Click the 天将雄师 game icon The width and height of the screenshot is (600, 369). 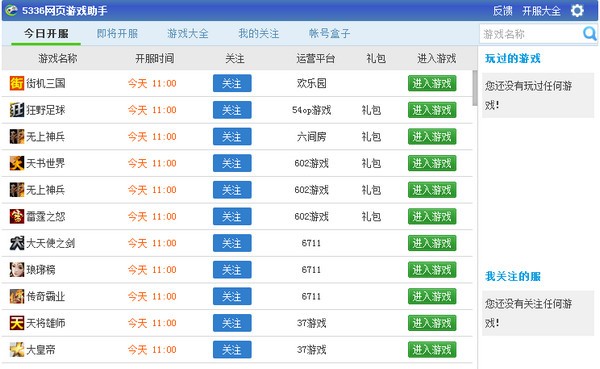pos(17,323)
